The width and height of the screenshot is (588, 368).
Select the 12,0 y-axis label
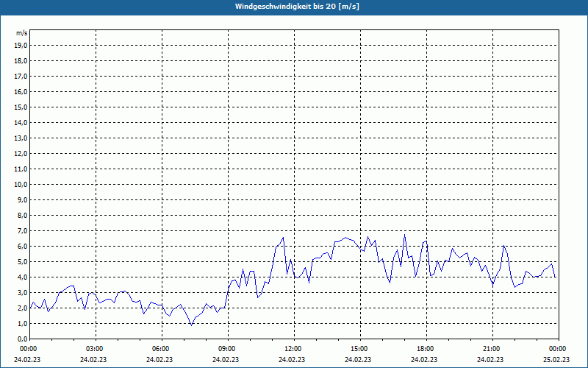point(21,154)
